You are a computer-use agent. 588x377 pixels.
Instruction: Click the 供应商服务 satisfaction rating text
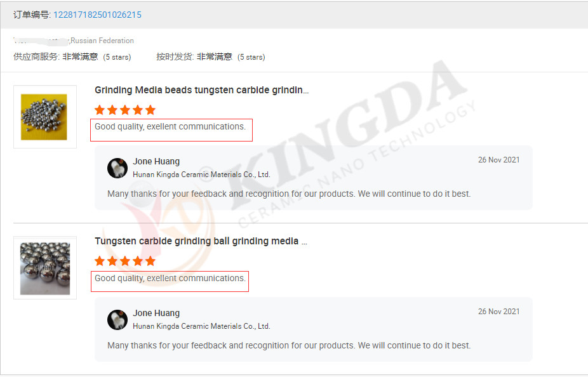click(80, 56)
